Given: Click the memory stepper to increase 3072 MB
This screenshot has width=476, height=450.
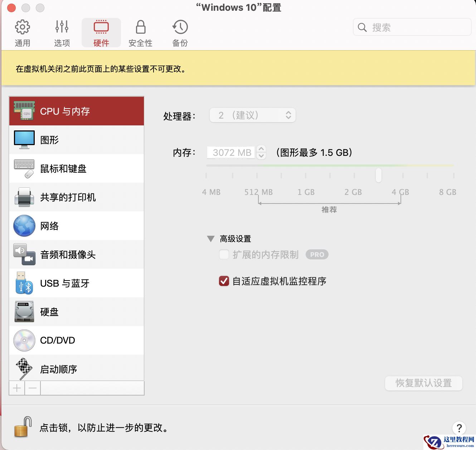Looking at the screenshot, I should tap(261, 149).
